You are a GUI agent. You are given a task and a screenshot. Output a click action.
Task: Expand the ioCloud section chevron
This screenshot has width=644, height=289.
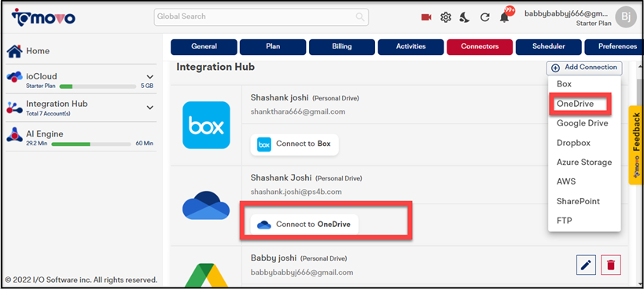point(150,77)
